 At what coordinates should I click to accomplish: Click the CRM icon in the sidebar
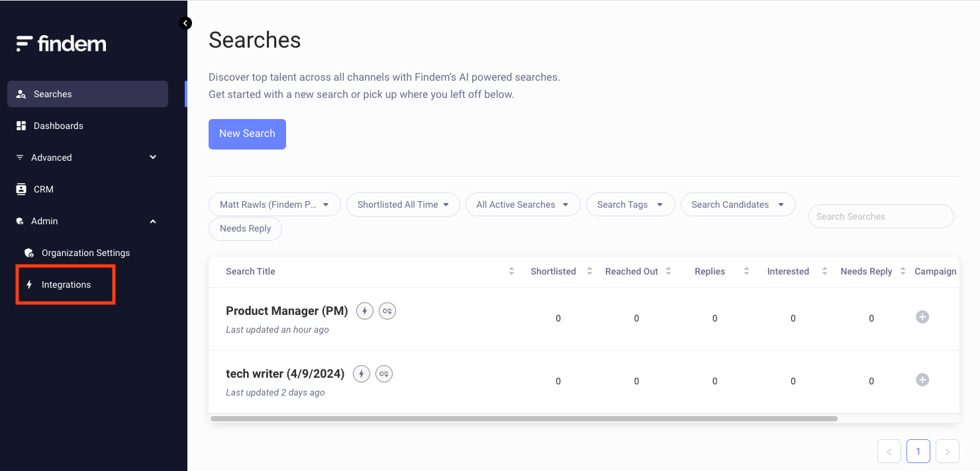pyautogui.click(x=22, y=189)
